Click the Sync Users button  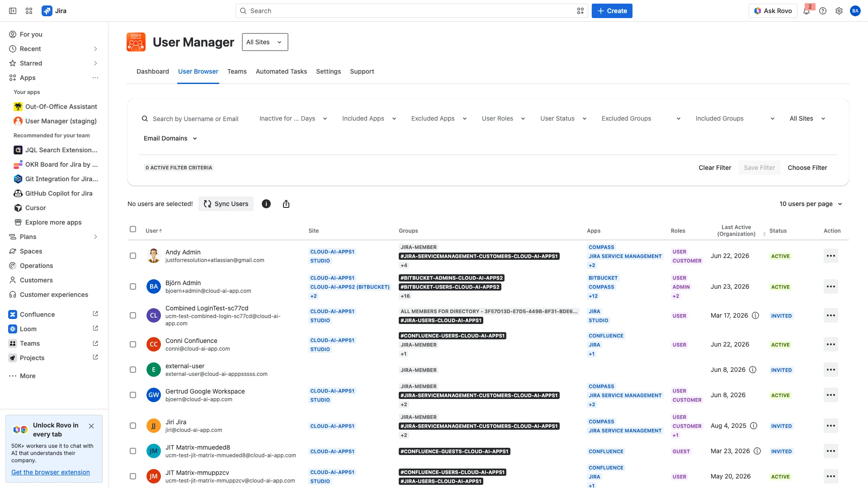point(226,204)
